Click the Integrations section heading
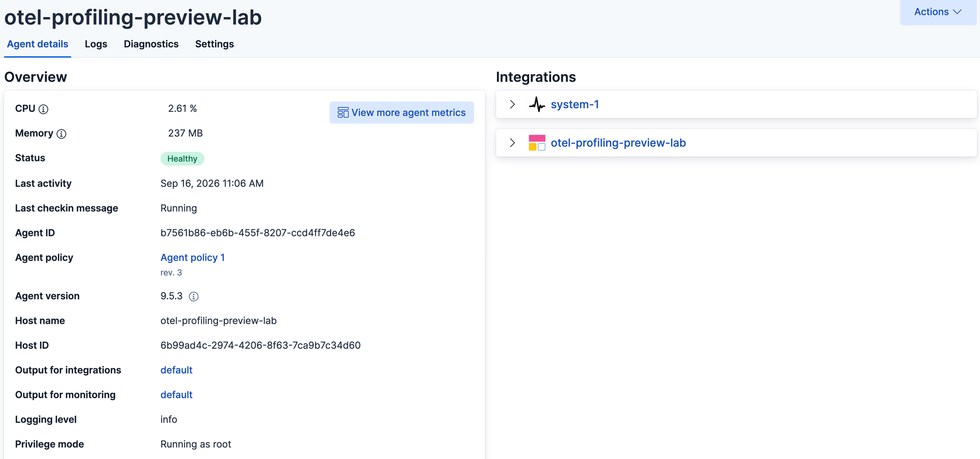Image resolution: width=980 pixels, height=459 pixels. tap(536, 77)
